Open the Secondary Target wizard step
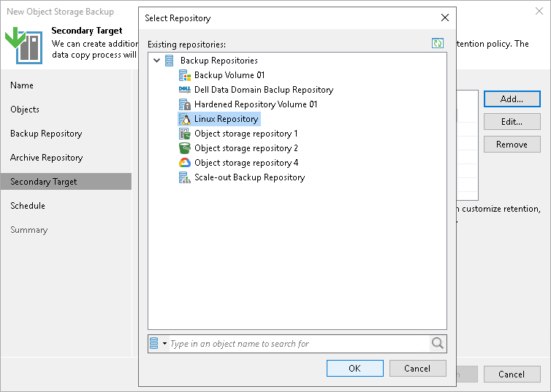Image resolution: width=551 pixels, height=392 pixels. point(66,182)
